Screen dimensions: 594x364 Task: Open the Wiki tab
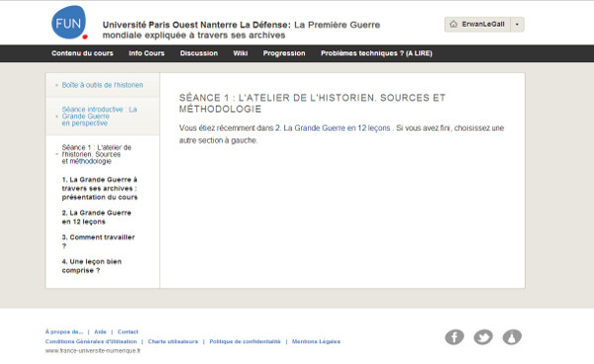click(x=241, y=53)
